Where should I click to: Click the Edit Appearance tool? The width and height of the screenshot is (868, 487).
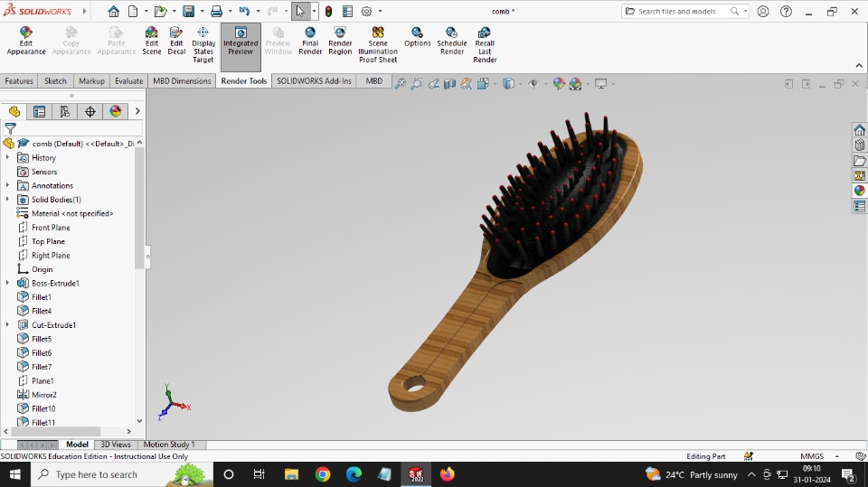pos(26,41)
